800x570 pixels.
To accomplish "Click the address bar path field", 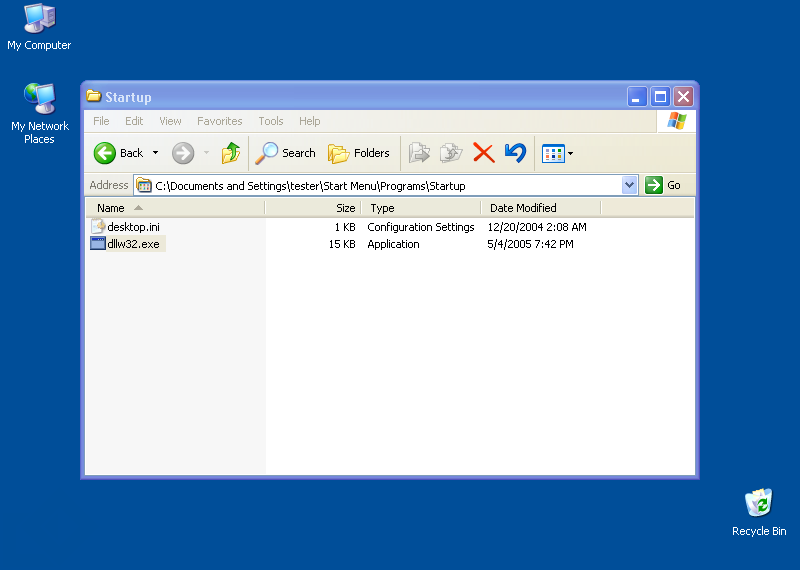I will 378,186.
